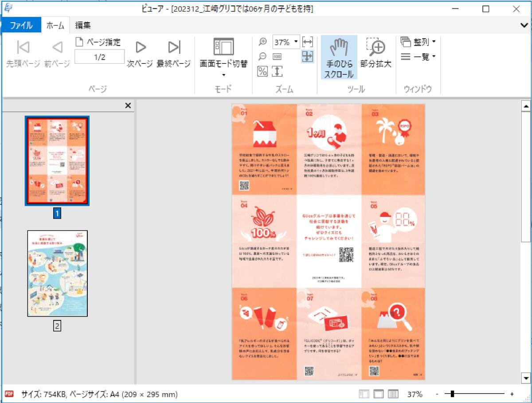532x403 pixels.
Task: Fit page to height icon
Action: 277,71
